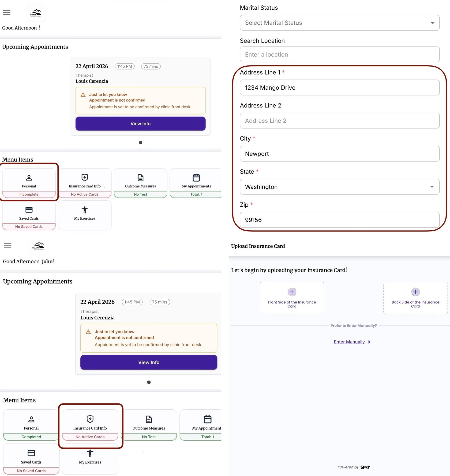
Task: Select the 'Incomplete' status badge under Personal
Action: [x=29, y=194]
